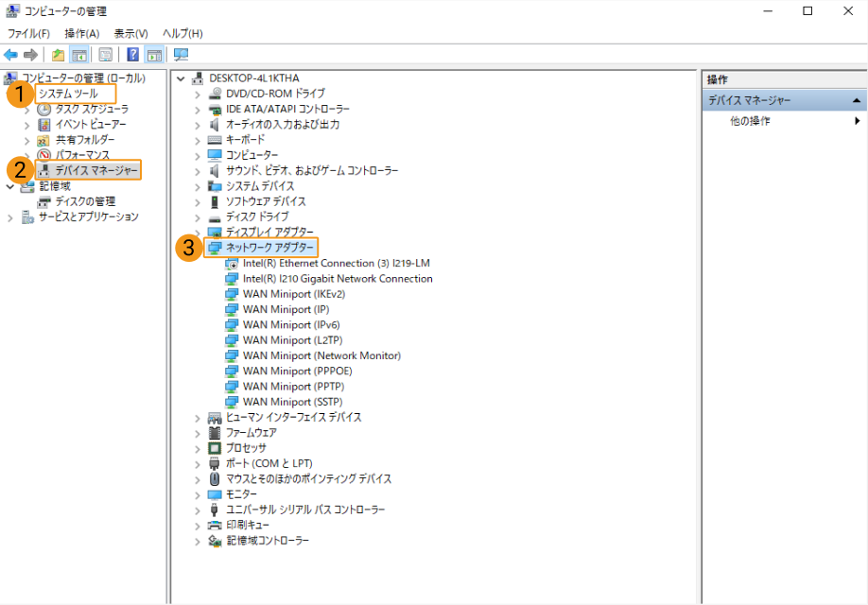Expand the ポート (COM と LPT) node

[x=198, y=464]
